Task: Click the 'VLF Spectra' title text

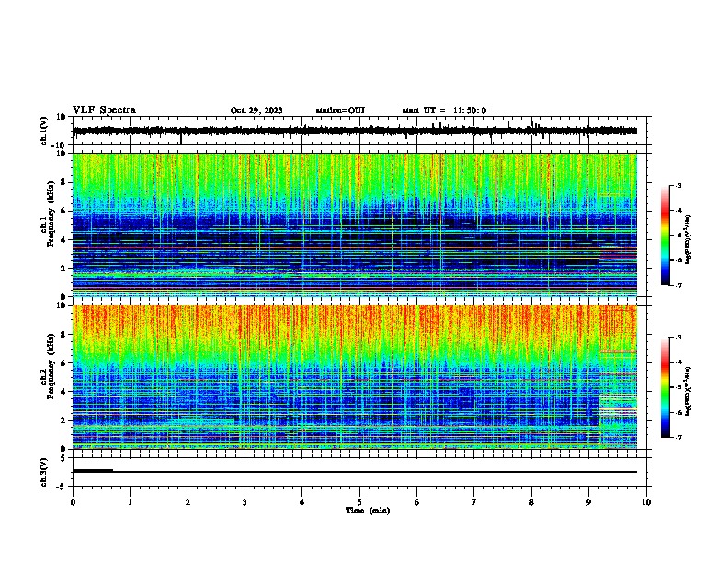Action: [x=104, y=109]
